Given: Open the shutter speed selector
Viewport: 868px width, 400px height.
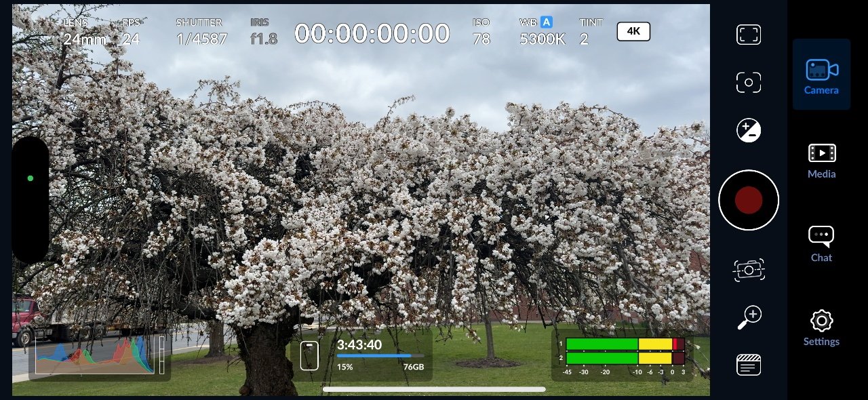Looking at the screenshot, I should (x=201, y=31).
